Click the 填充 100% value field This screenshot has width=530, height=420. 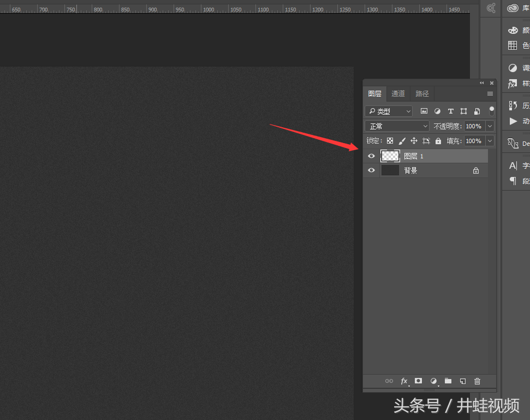(474, 141)
